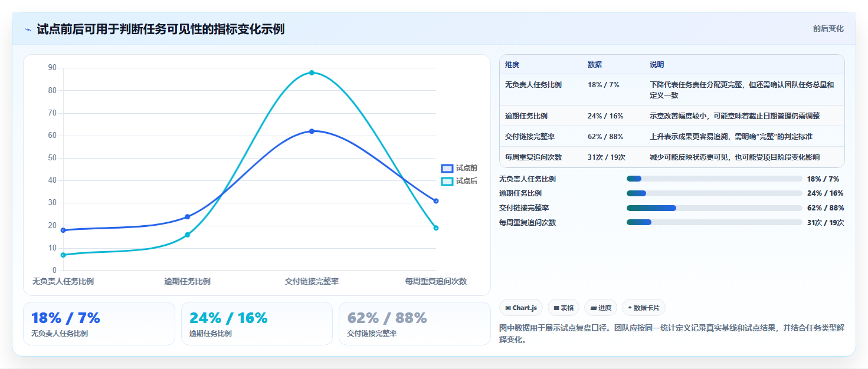Screen dimensions: 868x369
Task: Click the 24% / 16% table cell
Action: coord(605,116)
